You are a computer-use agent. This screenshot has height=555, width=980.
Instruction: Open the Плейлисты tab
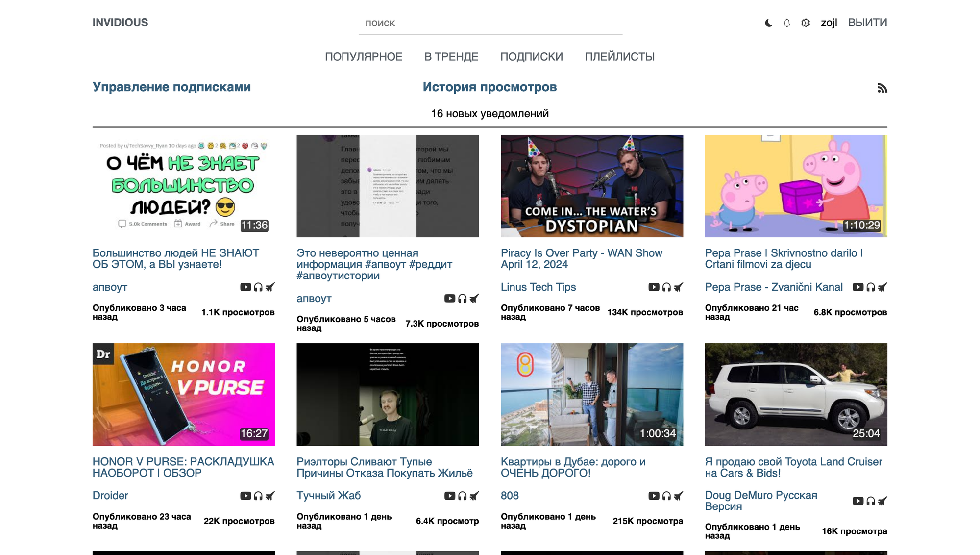[x=619, y=57]
